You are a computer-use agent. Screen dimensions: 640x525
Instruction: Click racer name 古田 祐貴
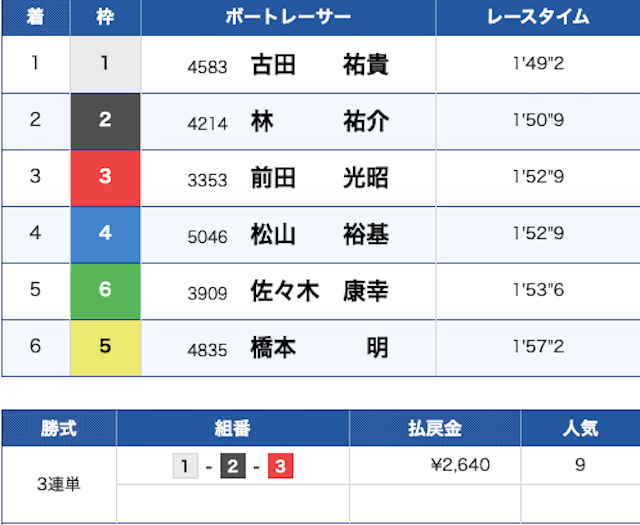[319, 66]
